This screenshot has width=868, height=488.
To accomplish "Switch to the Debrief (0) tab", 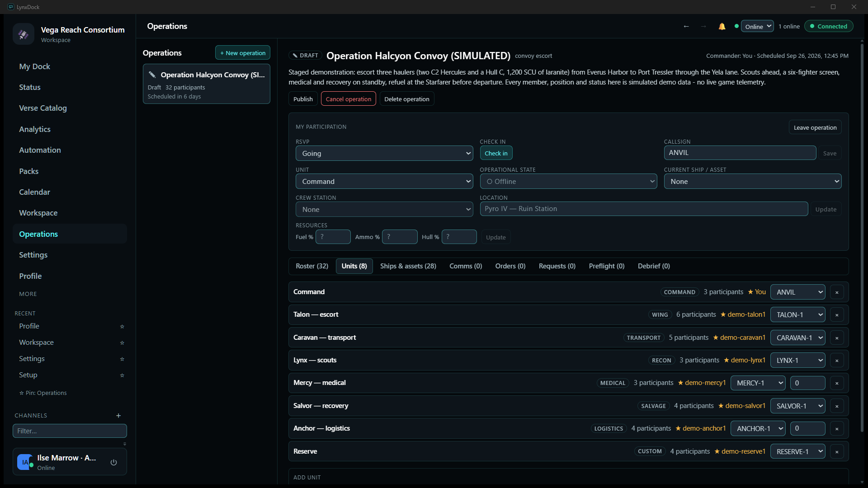I will coord(654,266).
